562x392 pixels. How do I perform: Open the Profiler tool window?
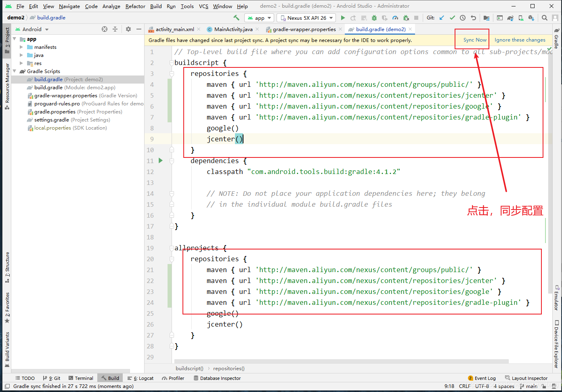click(x=173, y=378)
